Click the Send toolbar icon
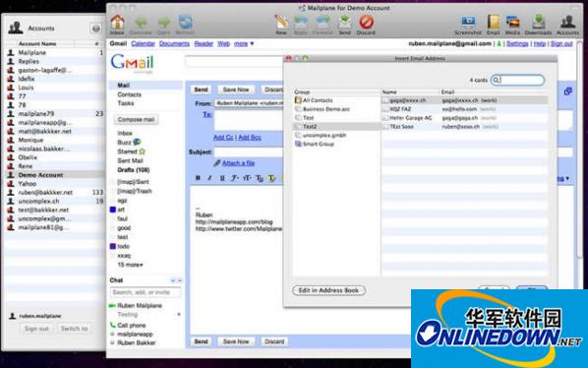 (x=344, y=26)
